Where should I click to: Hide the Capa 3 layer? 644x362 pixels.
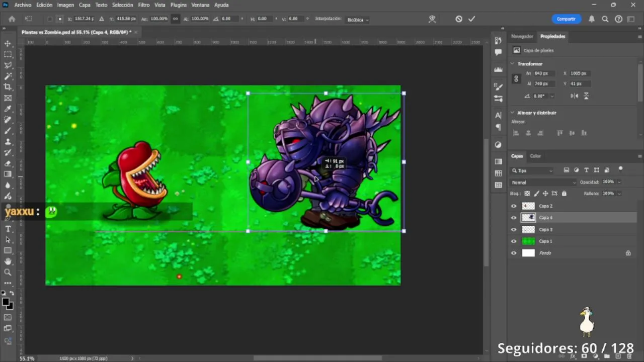[514, 230]
